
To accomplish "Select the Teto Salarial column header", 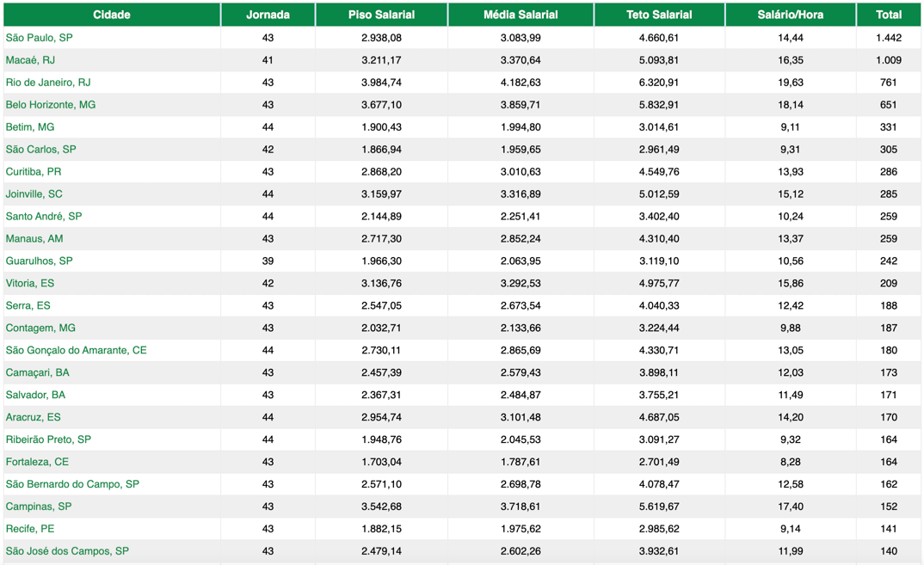I will pyautogui.click(x=659, y=15).
